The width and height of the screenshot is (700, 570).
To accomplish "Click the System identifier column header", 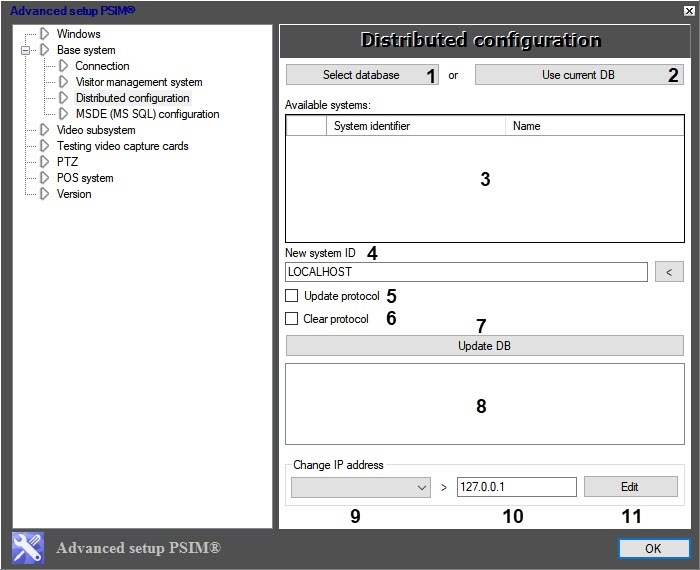I will (416, 126).
